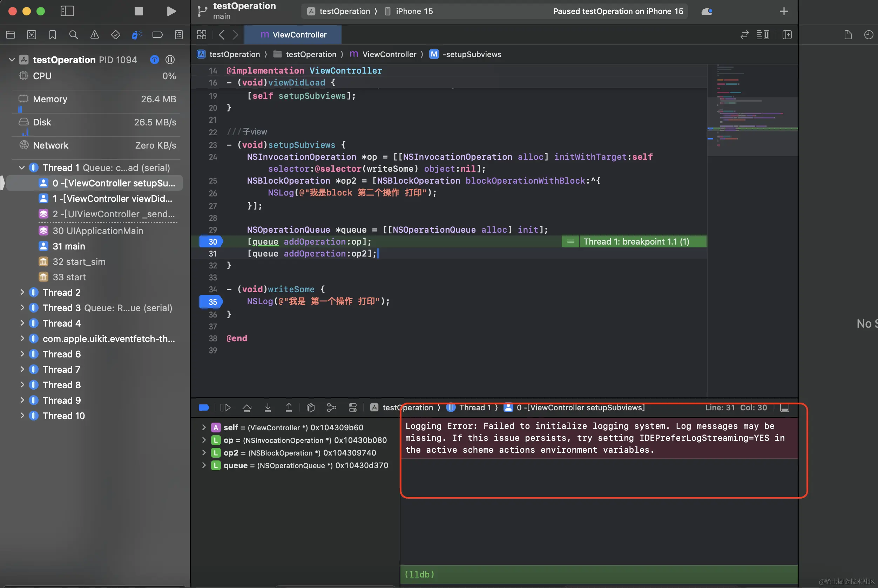Toggle breakpoint on line 30
878x588 pixels.
(211, 242)
